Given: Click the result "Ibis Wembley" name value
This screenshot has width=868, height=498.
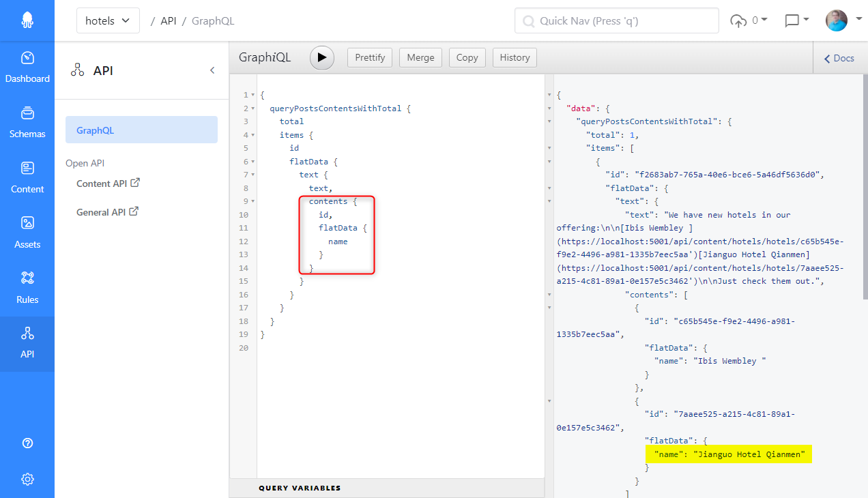Looking at the screenshot, I should coord(729,361).
